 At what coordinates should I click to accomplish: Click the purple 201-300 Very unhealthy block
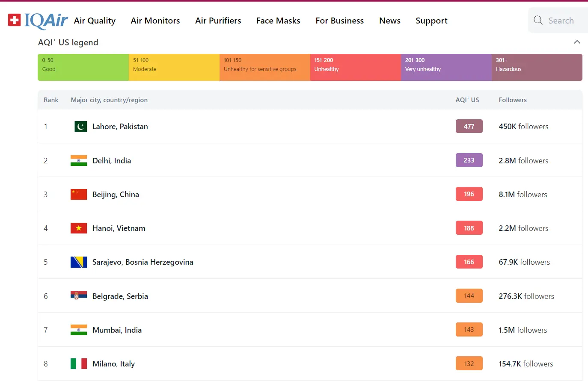pyautogui.click(x=446, y=67)
